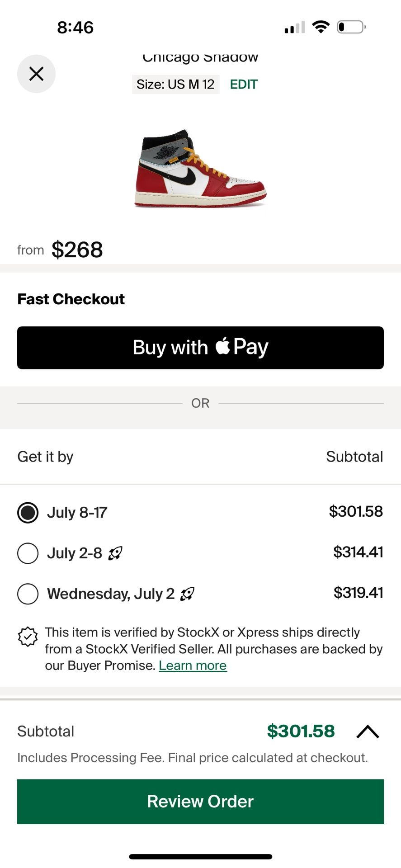Tap the Buy with Apple Pay button

click(200, 348)
